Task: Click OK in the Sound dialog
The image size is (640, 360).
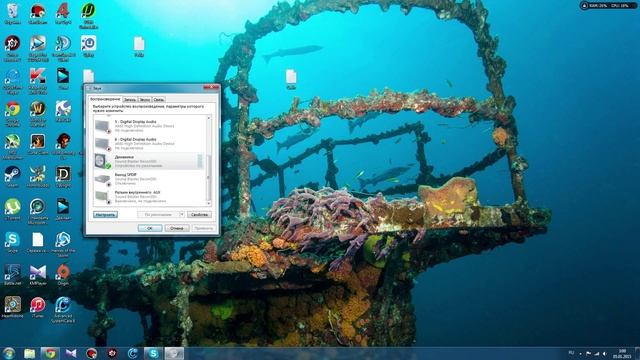Action: point(150,228)
